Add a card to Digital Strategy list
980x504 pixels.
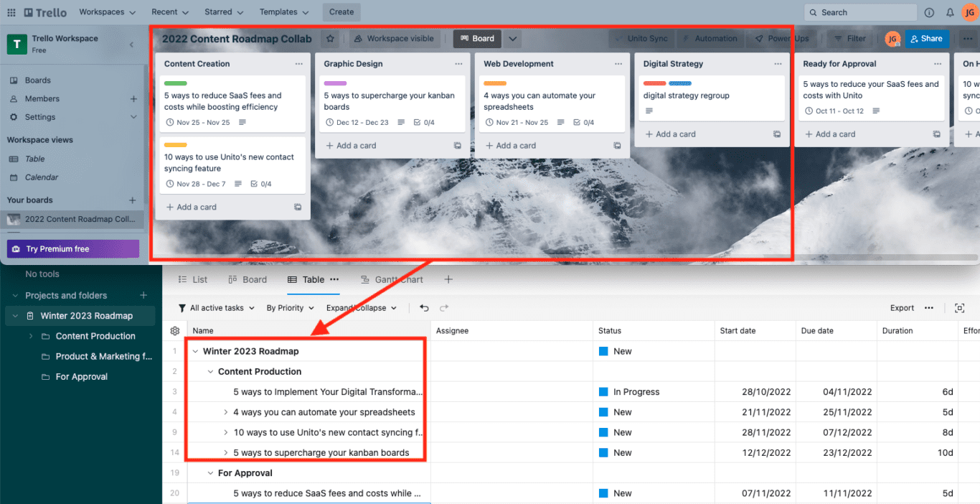click(x=670, y=134)
